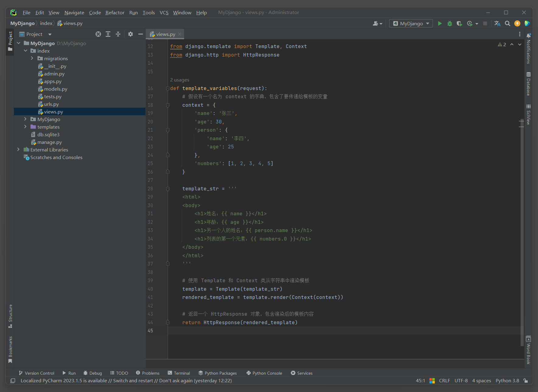538x392 pixels.
Task: Open Bookmarks tool window
Action: pos(10,349)
